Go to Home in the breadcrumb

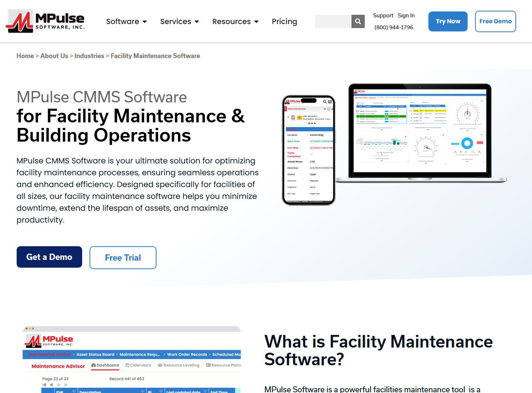[25, 56]
